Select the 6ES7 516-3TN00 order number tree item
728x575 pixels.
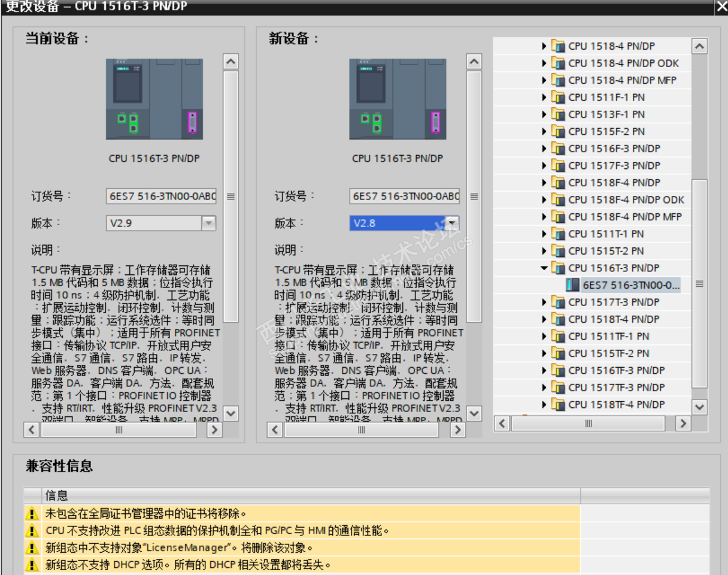tap(631, 285)
